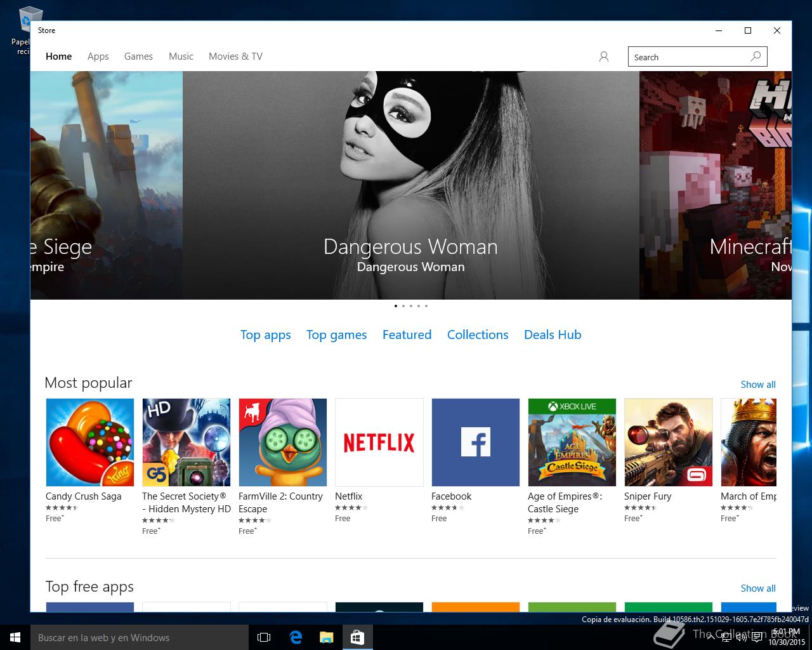The width and height of the screenshot is (812, 650).
Task: Go to the Home tab
Action: pyautogui.click(x=59, y=56)
